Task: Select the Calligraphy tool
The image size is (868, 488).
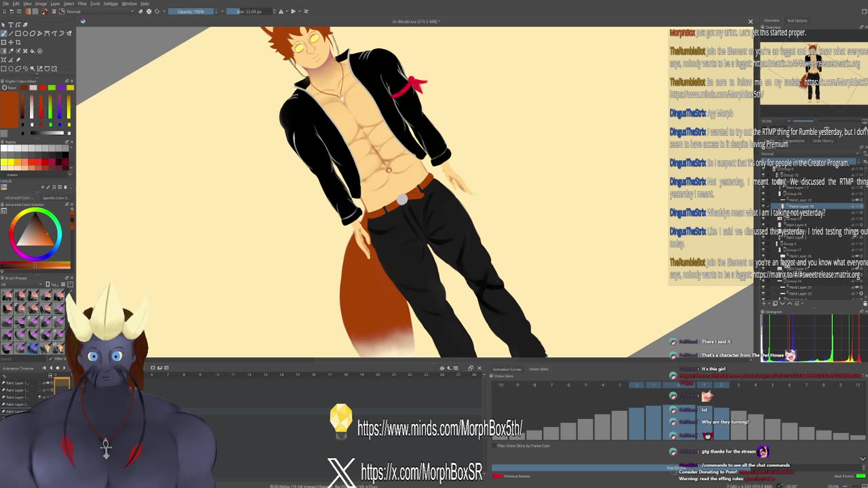Action: (25, 25)
